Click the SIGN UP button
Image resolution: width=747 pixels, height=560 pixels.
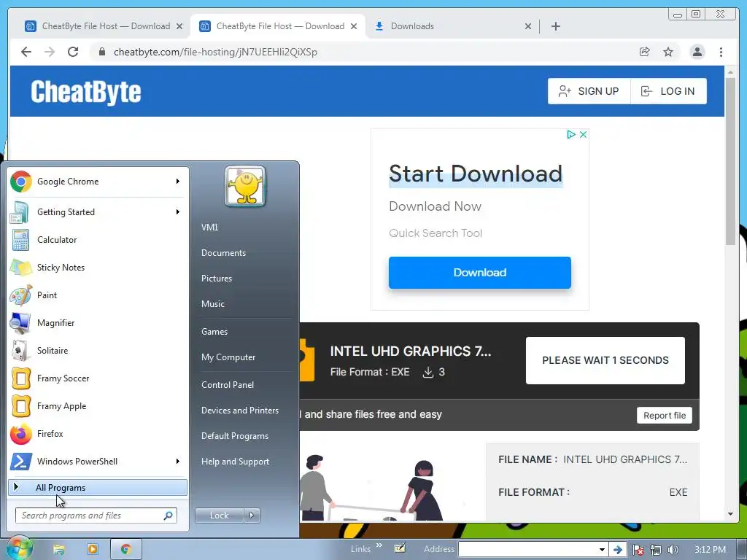tap(589, 91)
